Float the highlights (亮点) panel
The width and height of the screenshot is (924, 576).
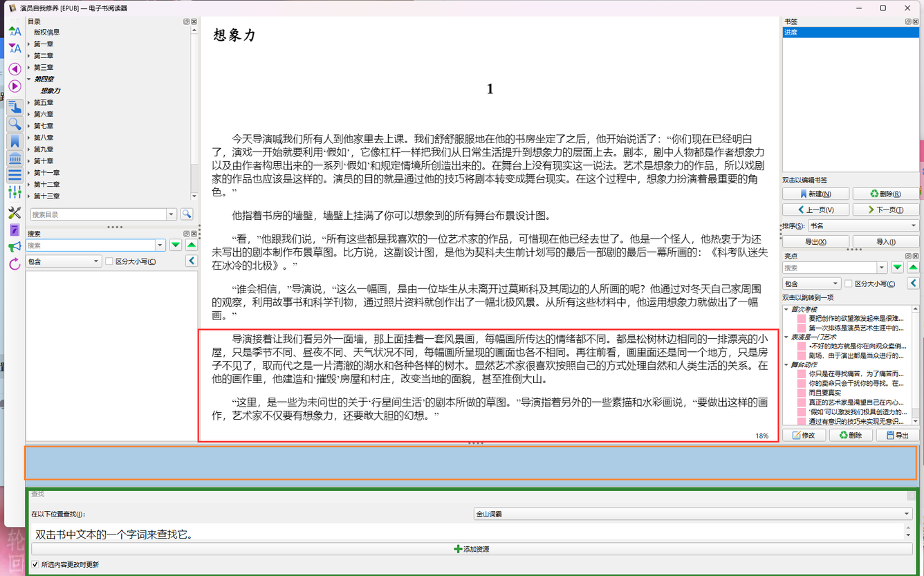click(x=908, y=256)
